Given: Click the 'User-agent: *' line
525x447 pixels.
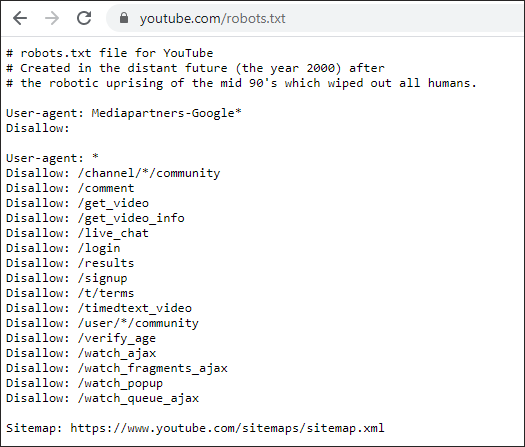Looking at the screenshot, I should [53, 158].
